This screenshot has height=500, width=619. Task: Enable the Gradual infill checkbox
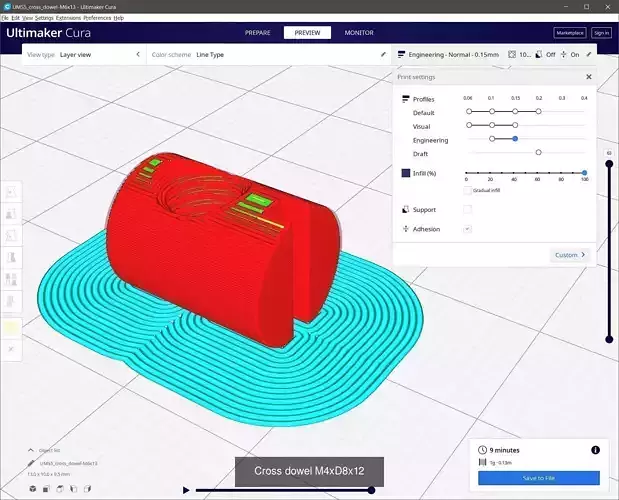click(x=467, y=191)
